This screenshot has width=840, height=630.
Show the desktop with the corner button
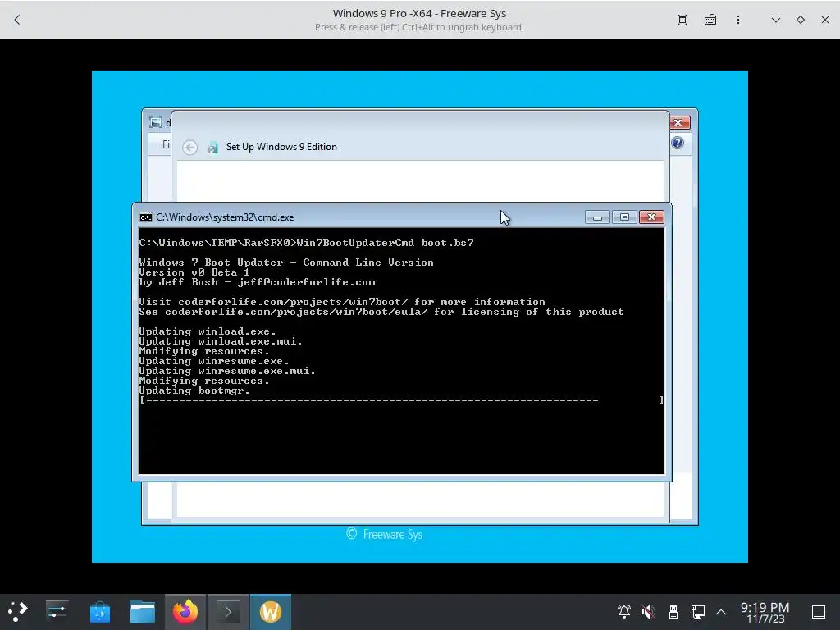tap(819, 612)
